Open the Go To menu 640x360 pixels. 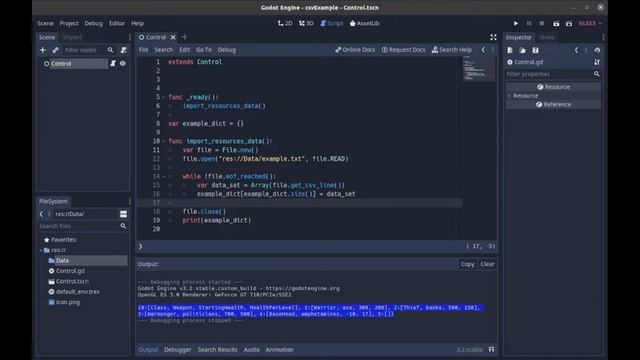pyautogui.click(x=204, y=50)
